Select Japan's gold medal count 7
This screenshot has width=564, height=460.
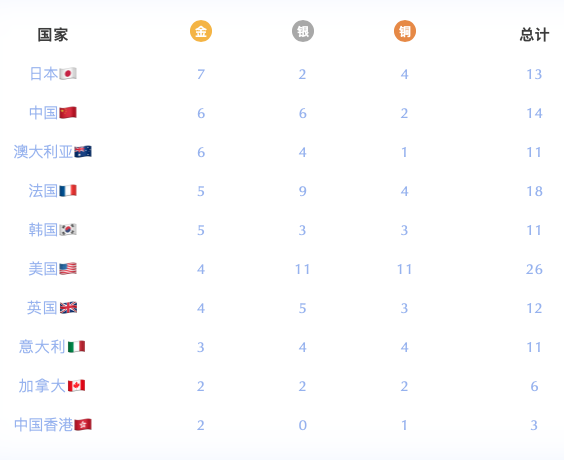coord(201,74)
